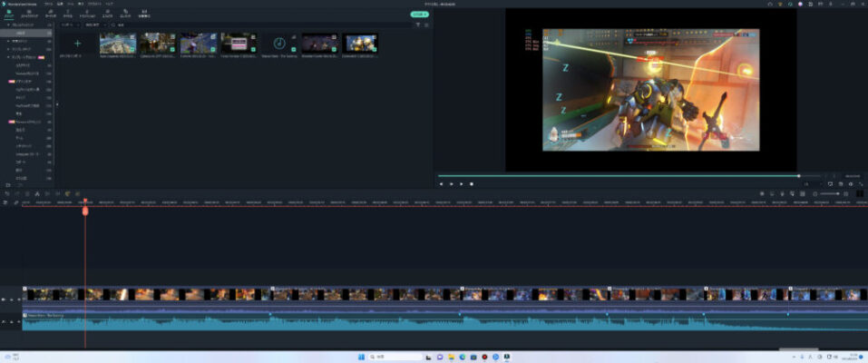The height and width of the screenshot is (363, 868).
Task: Click the collapse arrow beside the media sidebar
Action: [x=56, y=103]
